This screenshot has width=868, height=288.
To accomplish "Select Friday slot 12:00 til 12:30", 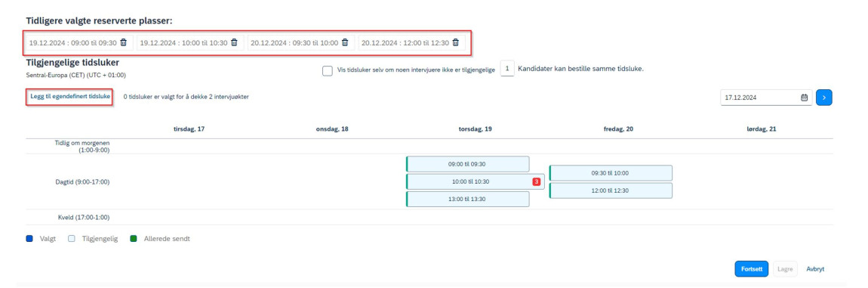I will (611, 190).
